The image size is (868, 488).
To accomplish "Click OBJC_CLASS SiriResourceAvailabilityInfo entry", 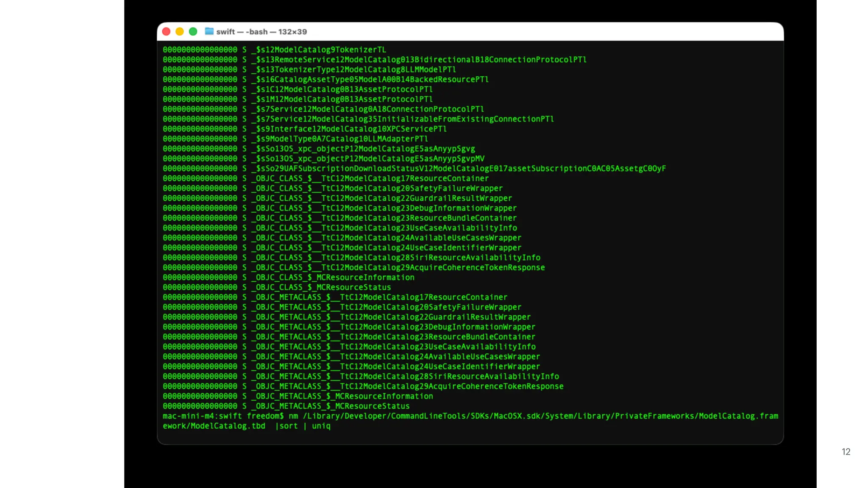I will tap(395, 258).
